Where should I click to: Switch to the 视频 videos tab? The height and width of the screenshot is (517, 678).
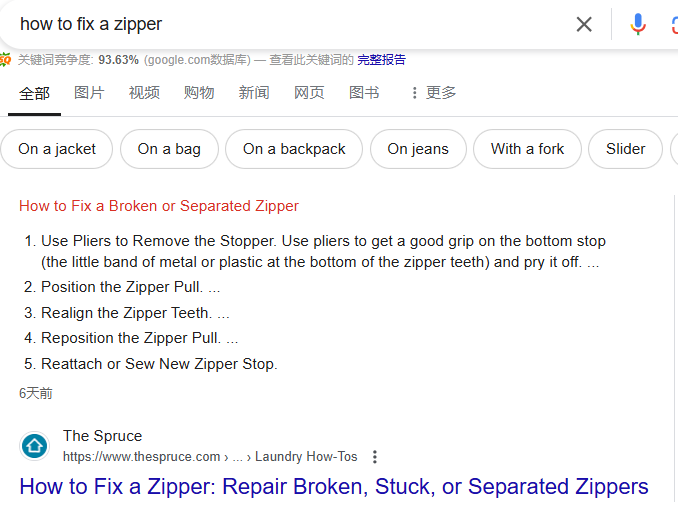point(144,93)
